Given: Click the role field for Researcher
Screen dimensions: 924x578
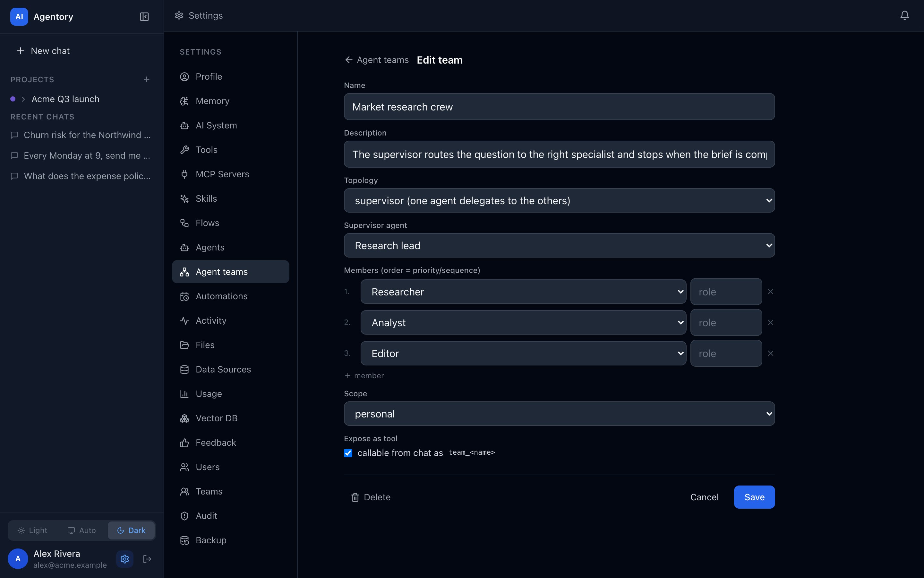Looking at the screenshot, I should (x=726, y=292).
